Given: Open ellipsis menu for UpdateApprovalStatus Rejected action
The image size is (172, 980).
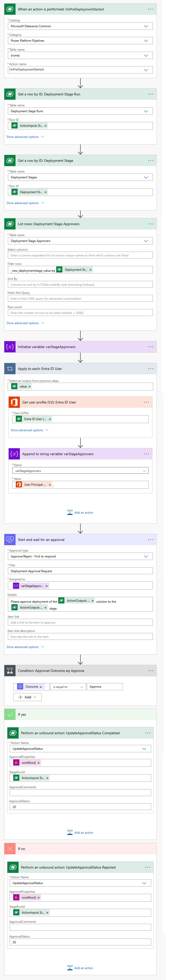Looking at the screenshot, I should pos(148,867).
